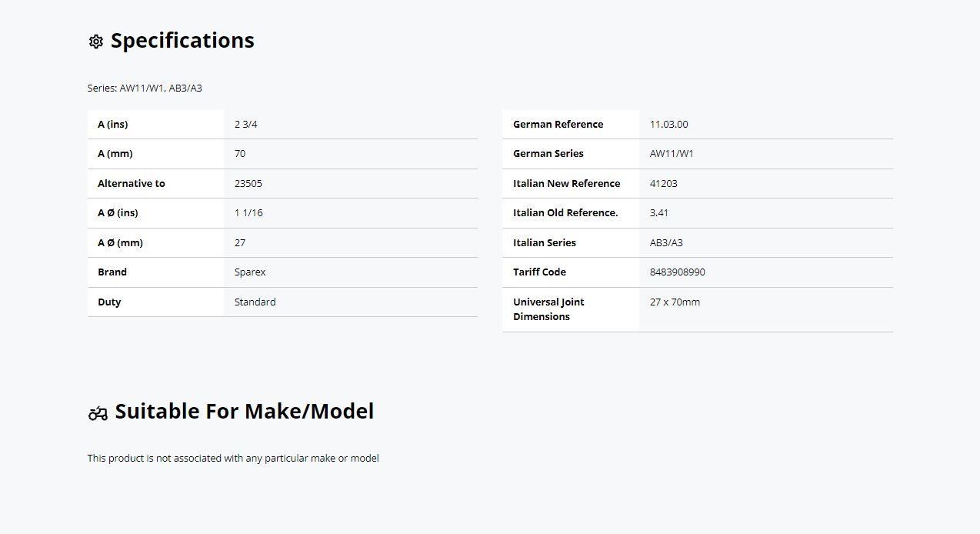Screen dimensions: 980x534
Task: Click the Alternative to value 23505
Action: pos(248,183)
